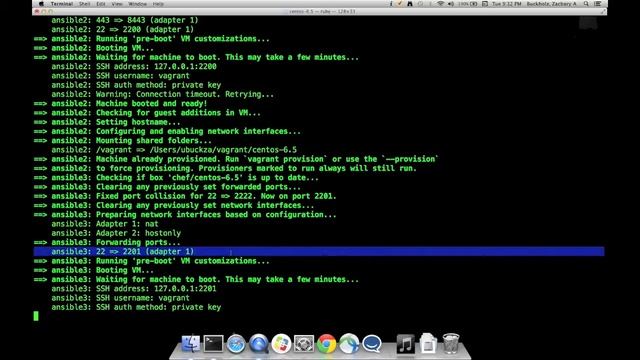Click 'Fixed port collision for 22 => 2222' line
Image resolution: width=640 pixels, height=360 pixels.
coord(185,196)
